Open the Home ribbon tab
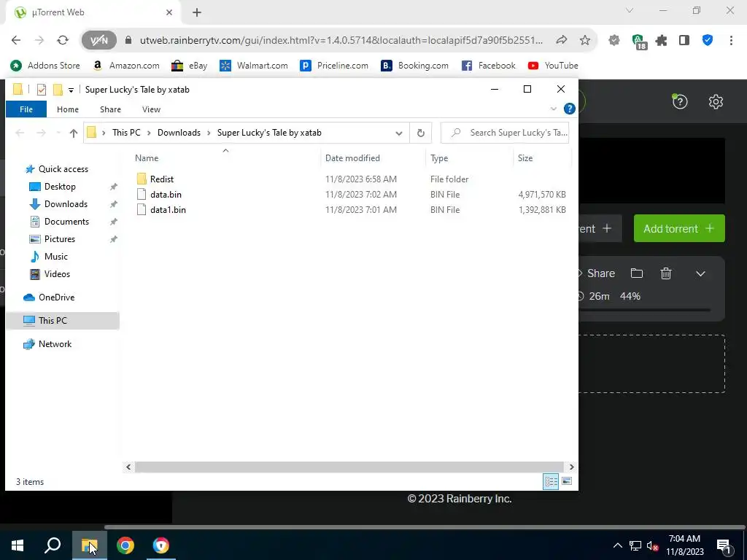 click(68, 109)
